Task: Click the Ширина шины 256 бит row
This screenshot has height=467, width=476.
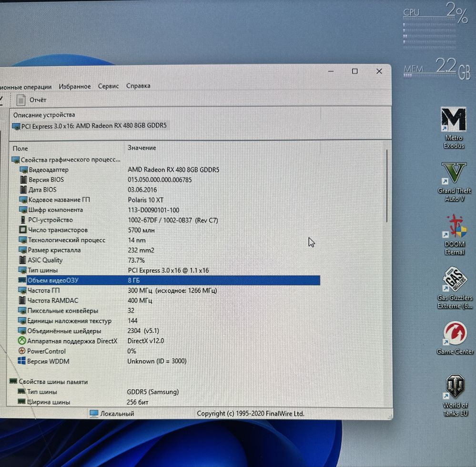Action: (83, 402)
